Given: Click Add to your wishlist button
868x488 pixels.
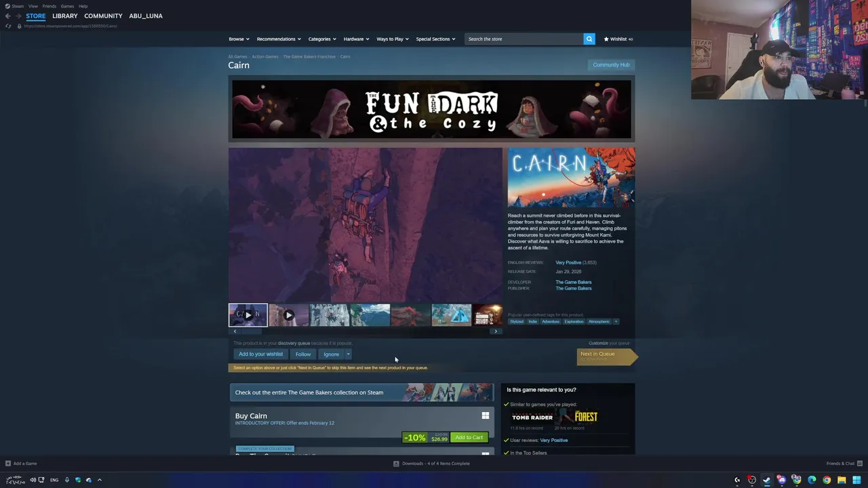Looking at the screenshot, I should click(x=260, y=354).
